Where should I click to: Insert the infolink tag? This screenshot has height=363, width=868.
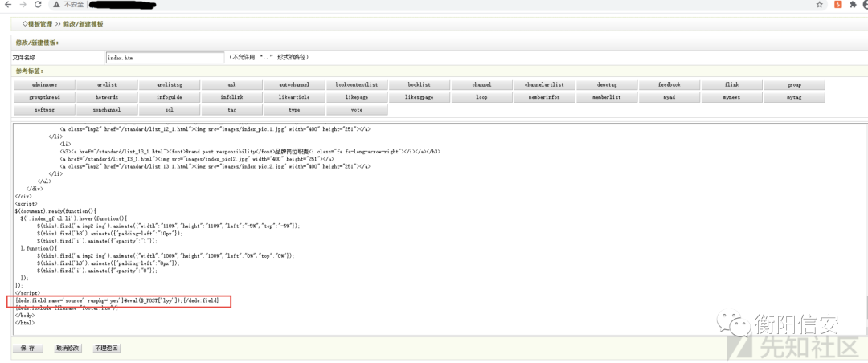pos(232,97)
